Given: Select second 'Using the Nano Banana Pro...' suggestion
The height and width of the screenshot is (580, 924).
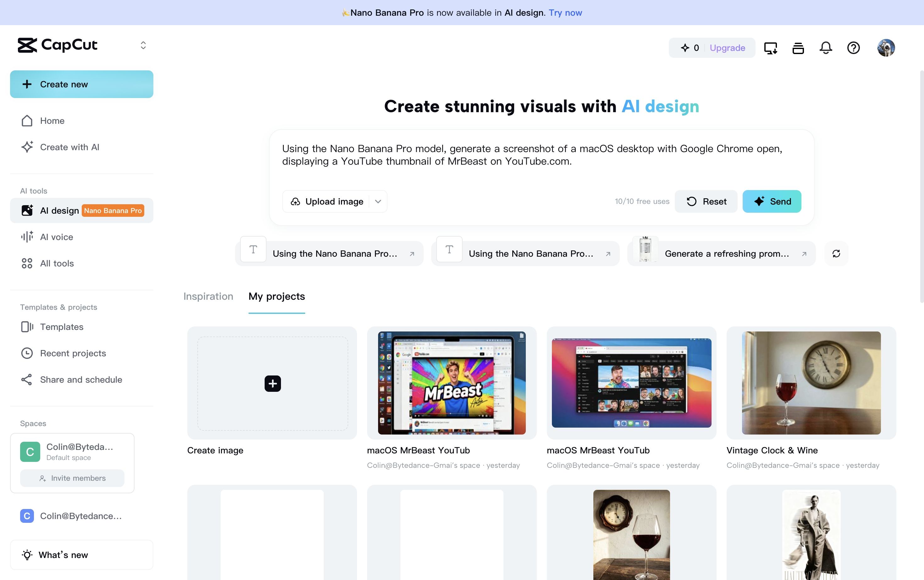Looking at the screenshot, I should tap(525, 254).
